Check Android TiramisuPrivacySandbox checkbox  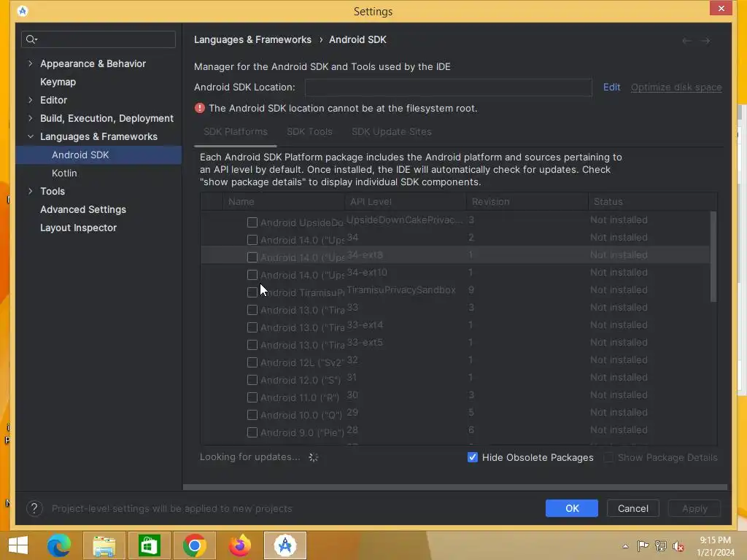pyautogui.click(x=252, y=292)
